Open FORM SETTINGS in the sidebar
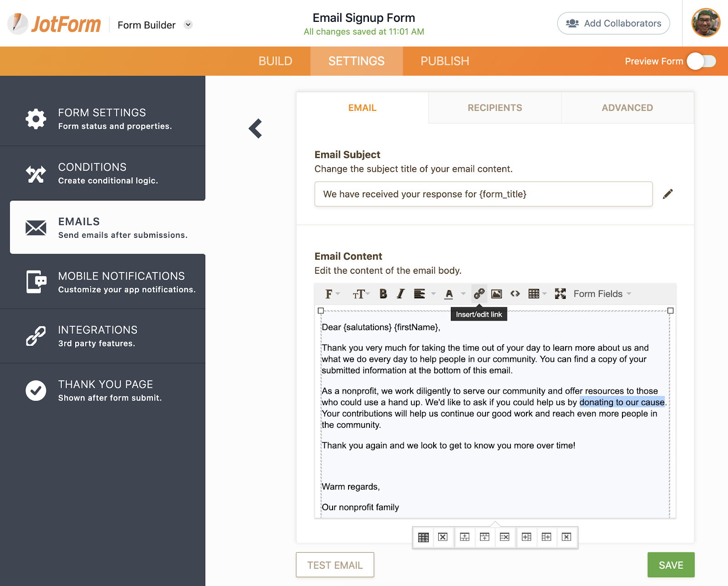 point(102,119)
